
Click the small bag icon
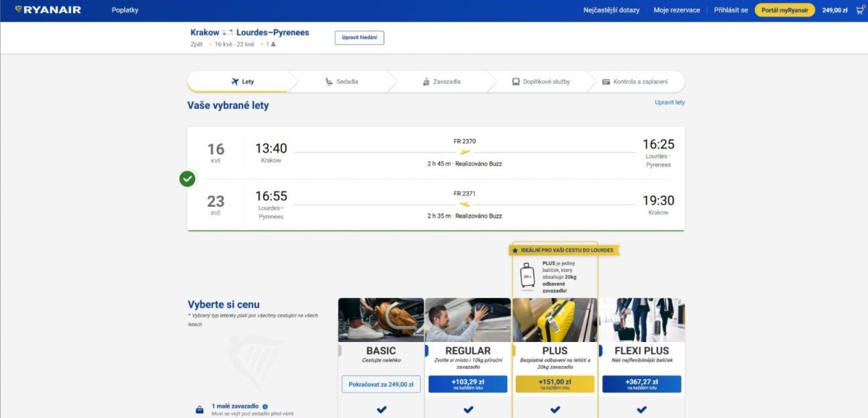(x=200, y=410)
